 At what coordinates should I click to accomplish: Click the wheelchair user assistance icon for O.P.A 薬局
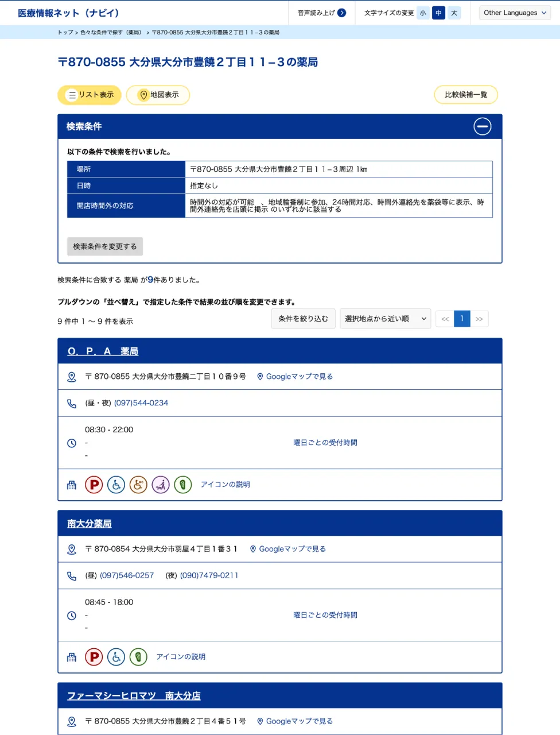pos(138,485)
